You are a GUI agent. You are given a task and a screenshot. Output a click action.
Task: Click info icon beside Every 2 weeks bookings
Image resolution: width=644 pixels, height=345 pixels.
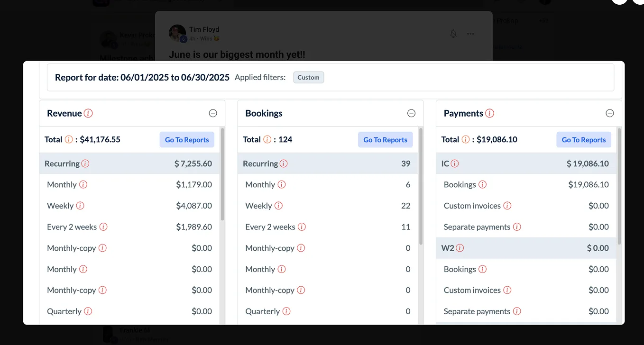click(302, 227)
